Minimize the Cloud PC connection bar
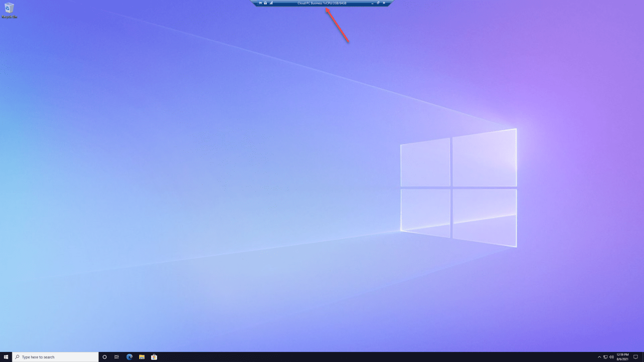This screenshot has height=362, width=644. point(372,3)
